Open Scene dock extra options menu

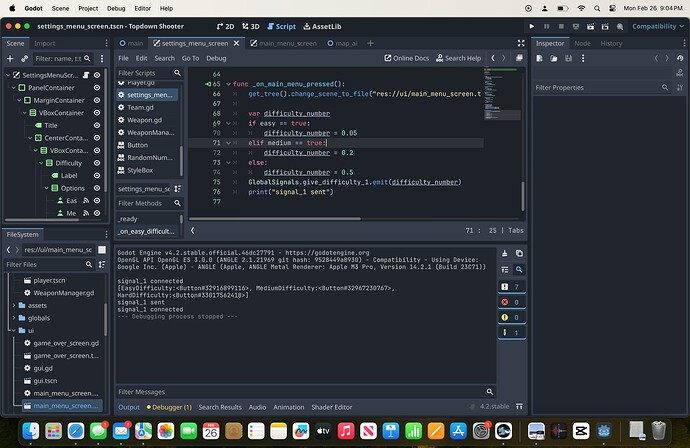point(102,59)
